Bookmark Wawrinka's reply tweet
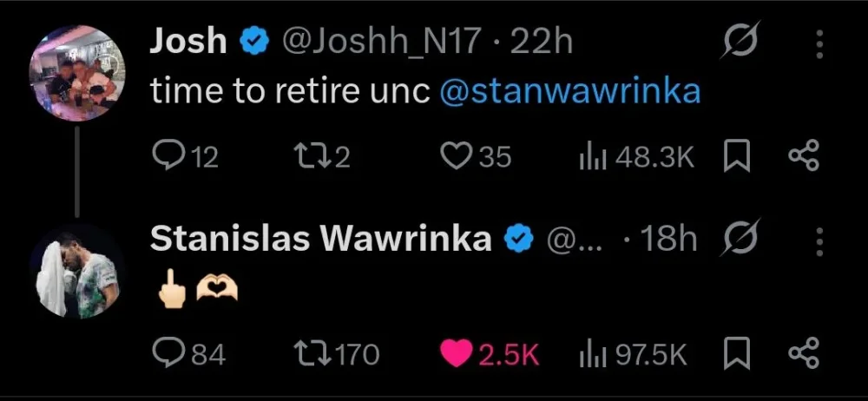 coord(737,353)
